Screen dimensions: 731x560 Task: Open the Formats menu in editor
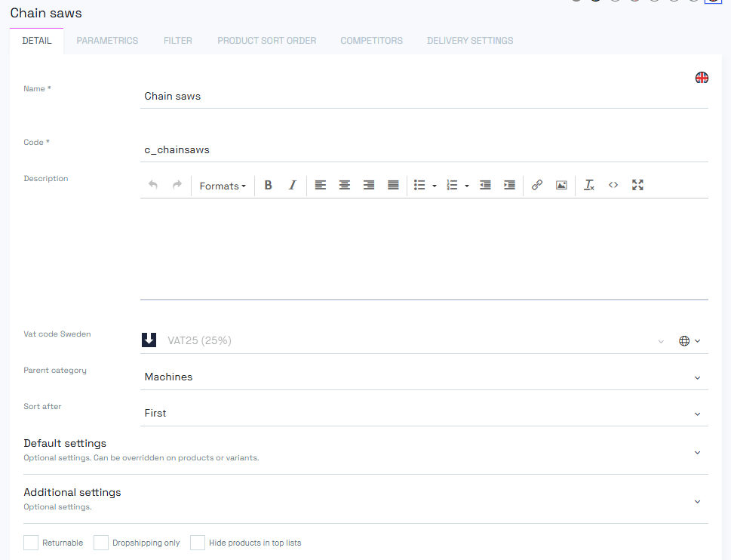pos(223,186)
